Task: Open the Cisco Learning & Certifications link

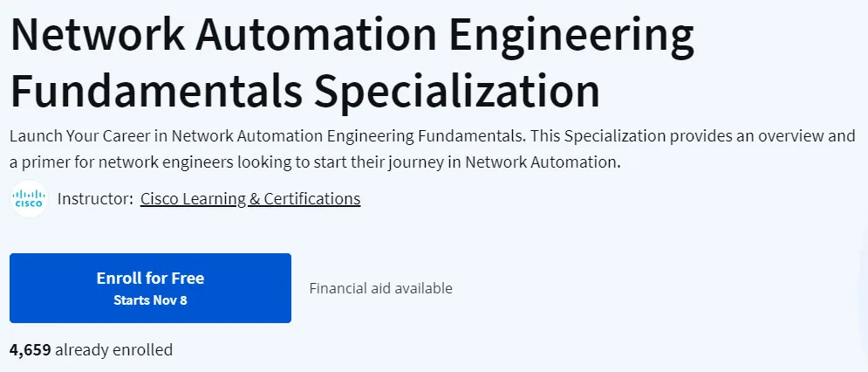Action: coord(250,198)
